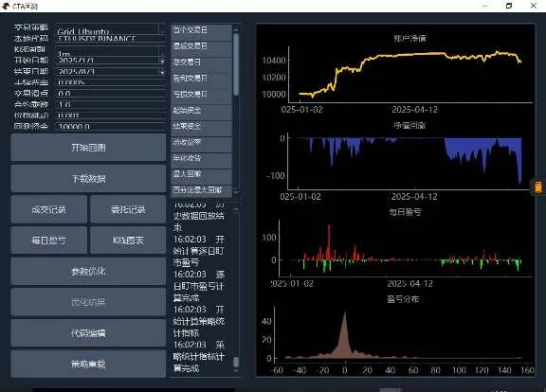Open the 委托记录 order records button
This screenshot has width=546, height=392.
[x=128, y=209]
